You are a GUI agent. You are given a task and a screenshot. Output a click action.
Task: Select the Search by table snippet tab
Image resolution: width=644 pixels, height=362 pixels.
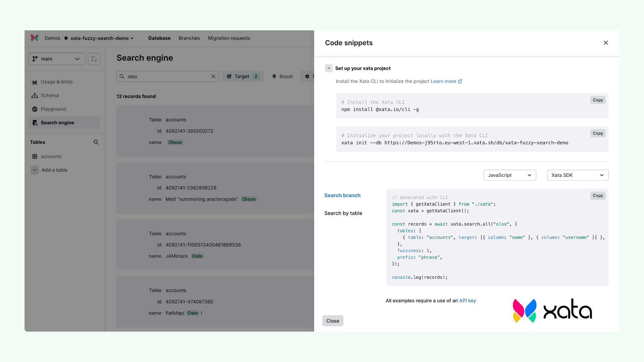343,213
